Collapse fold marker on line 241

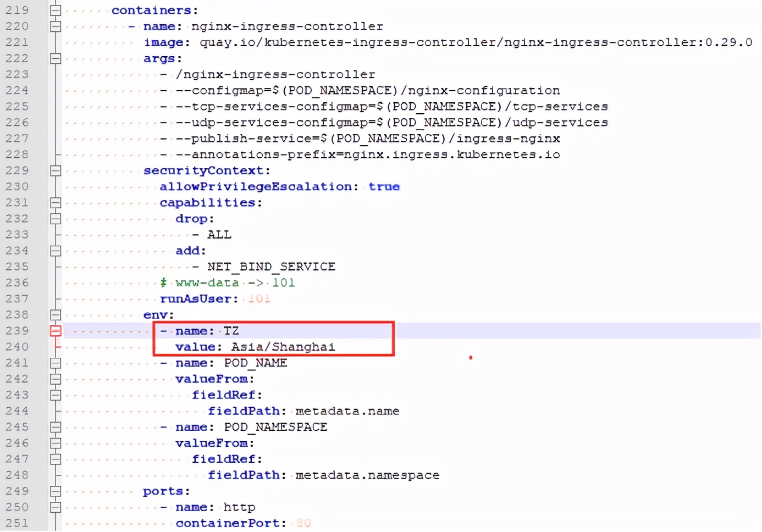coord(56,363)
